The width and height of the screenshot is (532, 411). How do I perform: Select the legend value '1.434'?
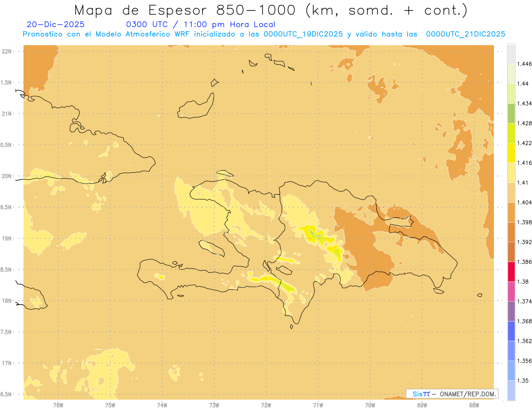click(x=524, y=103)
